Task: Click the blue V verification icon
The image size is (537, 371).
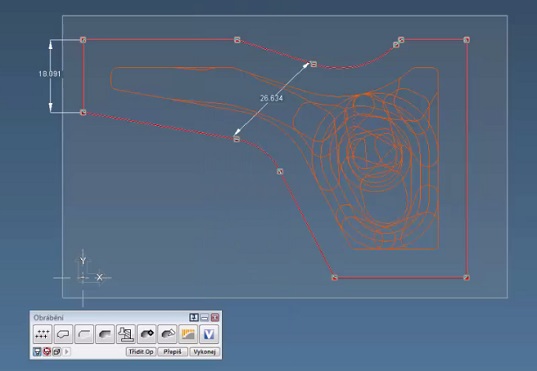Action: pos(209,334)
